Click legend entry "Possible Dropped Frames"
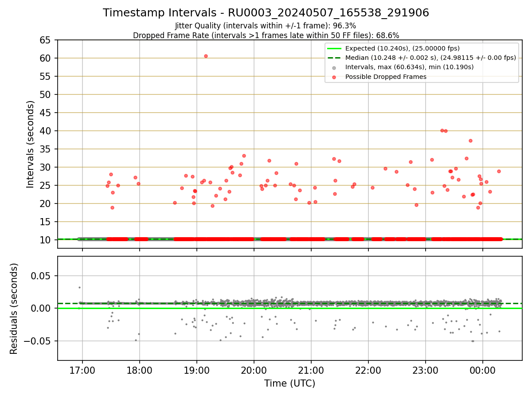This screenshot has width=532, height=399. click(386, 77)
